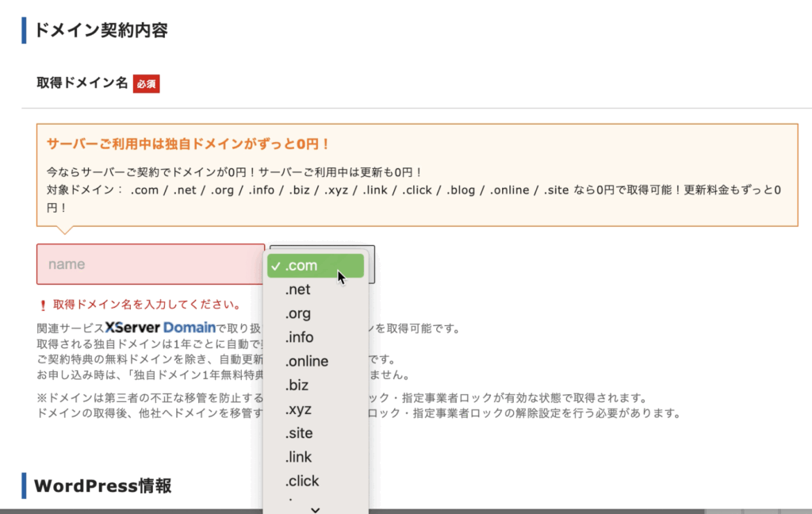Choose the .online domain extension
The image size is (812, 514).
pyautogui.click(x=306, y=361)
